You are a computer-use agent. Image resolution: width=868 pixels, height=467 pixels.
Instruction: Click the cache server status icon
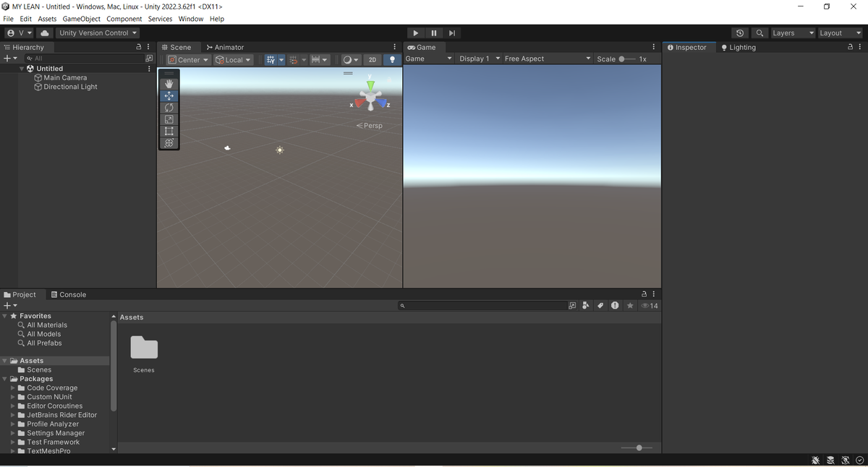click(830, 460)
